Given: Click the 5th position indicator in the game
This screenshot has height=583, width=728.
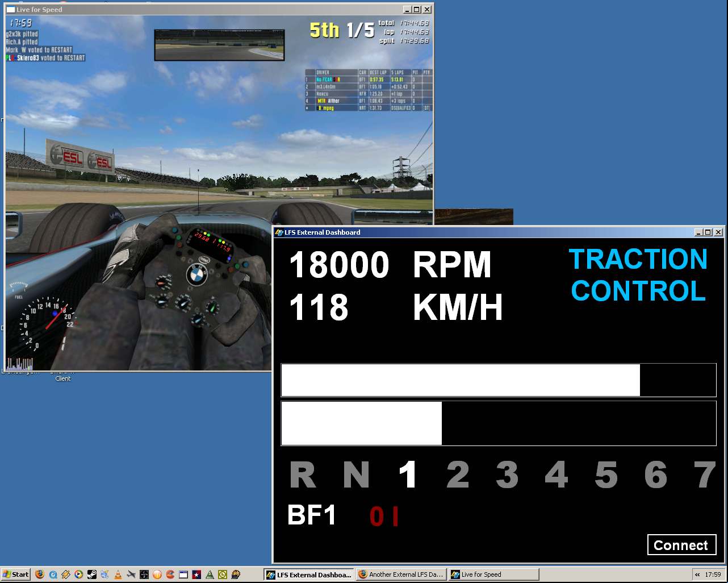Looking at the screenshot, I should [324, 30].
